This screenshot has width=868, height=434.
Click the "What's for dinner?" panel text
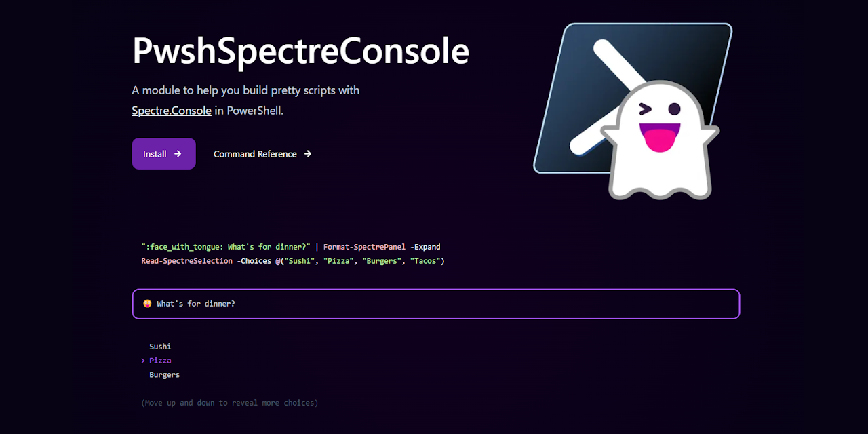coord(196,304)
